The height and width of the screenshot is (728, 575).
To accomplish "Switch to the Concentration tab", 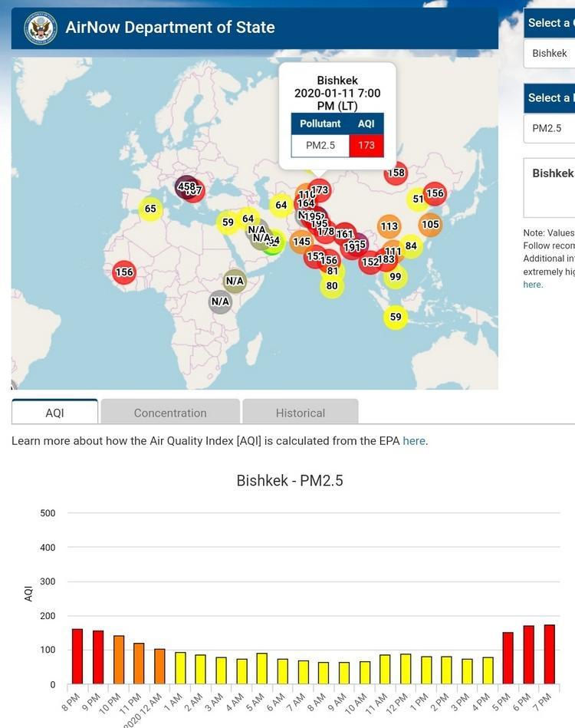I will pos(170,413).
